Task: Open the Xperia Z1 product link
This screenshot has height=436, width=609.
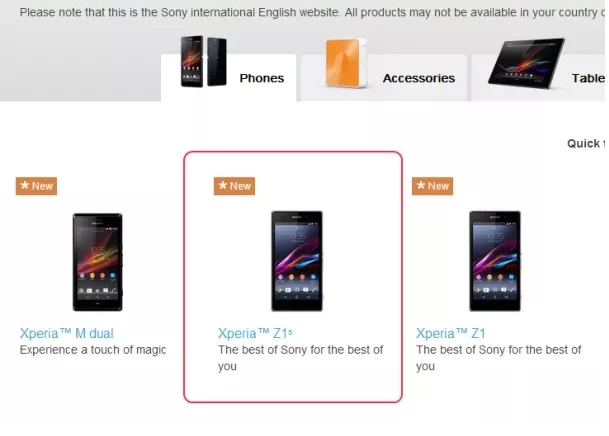Action: [451, 333]
